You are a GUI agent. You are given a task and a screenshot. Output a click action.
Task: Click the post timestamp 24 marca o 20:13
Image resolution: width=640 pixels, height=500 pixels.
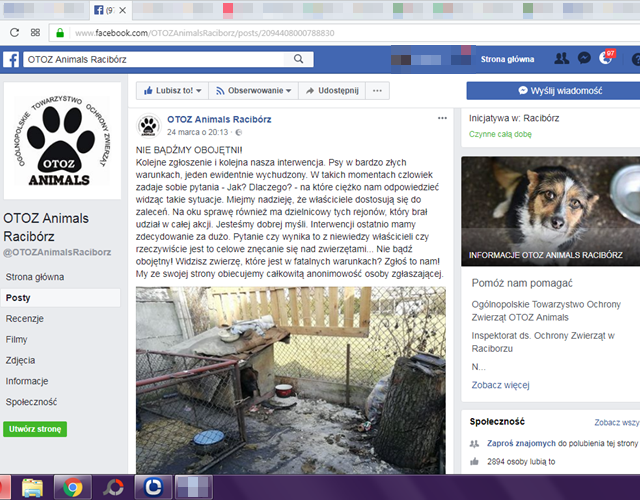coord(198,132)
